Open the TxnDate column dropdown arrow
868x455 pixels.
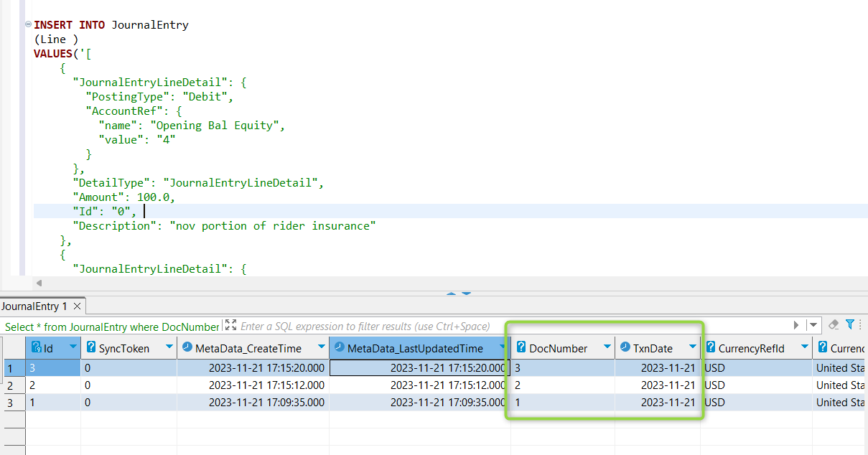pyautogui.click(x=693, y=347)
